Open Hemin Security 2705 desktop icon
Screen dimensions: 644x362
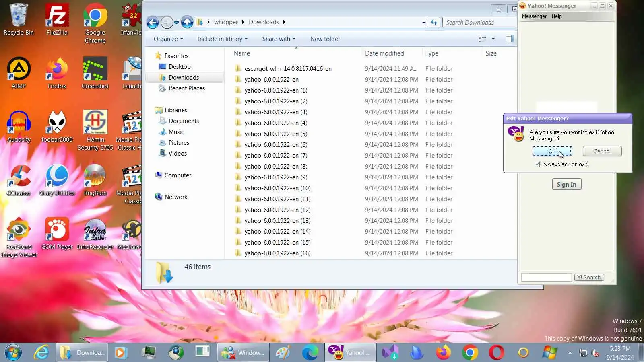[x=95, y=130]
